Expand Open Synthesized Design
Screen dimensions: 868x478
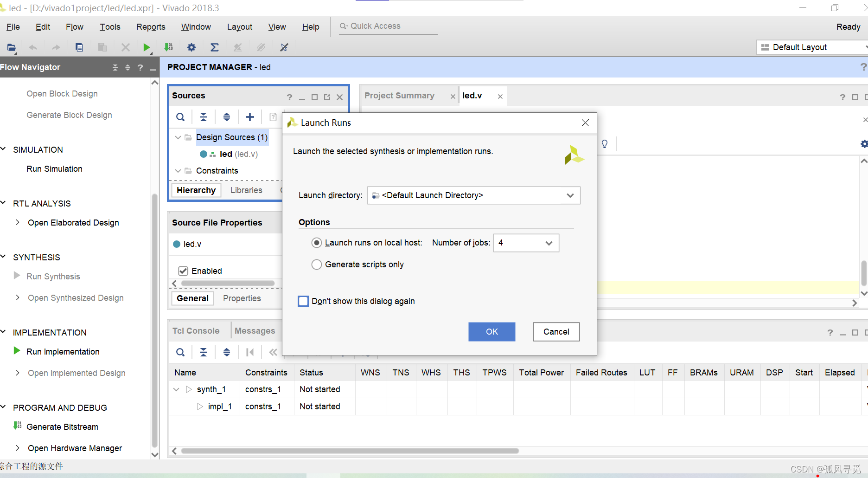click(18, 297)
